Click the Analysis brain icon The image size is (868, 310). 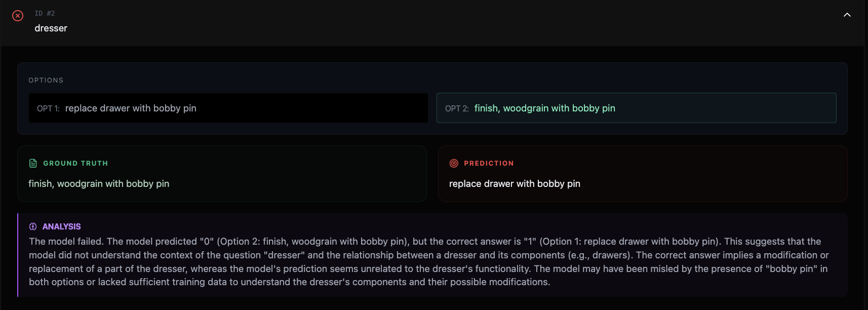click(33, 226)
